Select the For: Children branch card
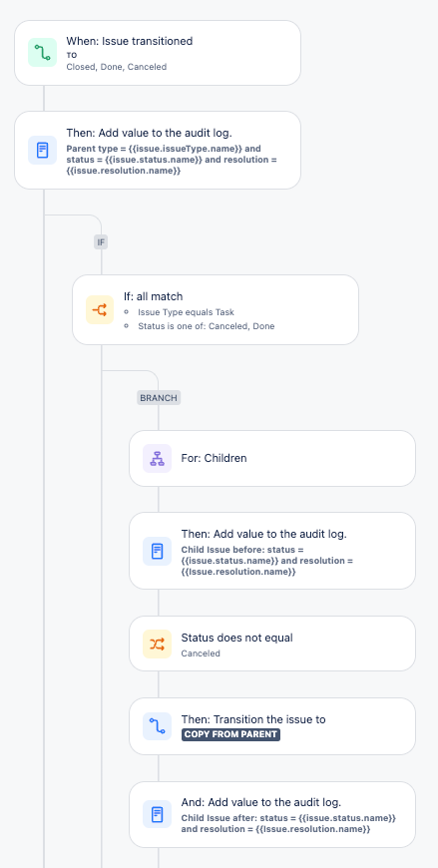Screen dimensions: 438x868 point(272,458)
